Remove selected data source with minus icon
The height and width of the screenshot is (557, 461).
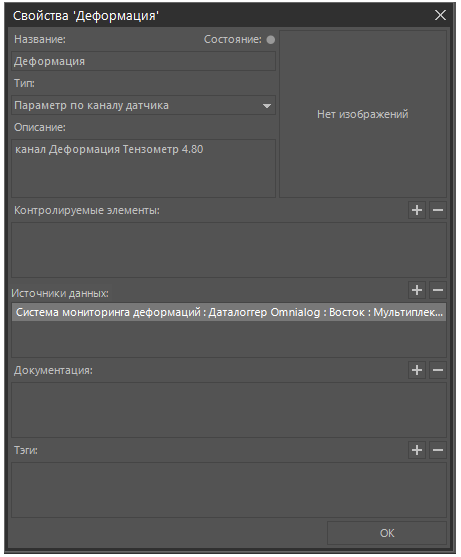click(x=438, y=290)
